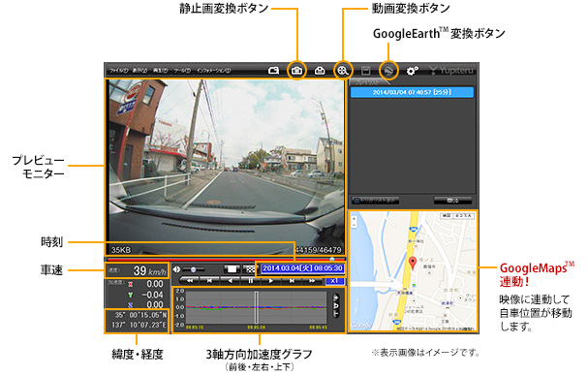
Task: Click the dashcam preview video area
Action: (225, 167)
